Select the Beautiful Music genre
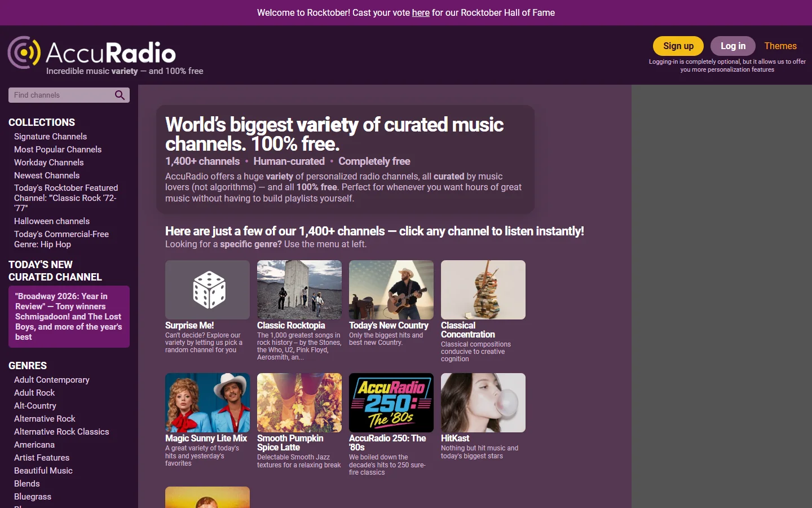This screenshot has width=812, height=508. point(43,471)
